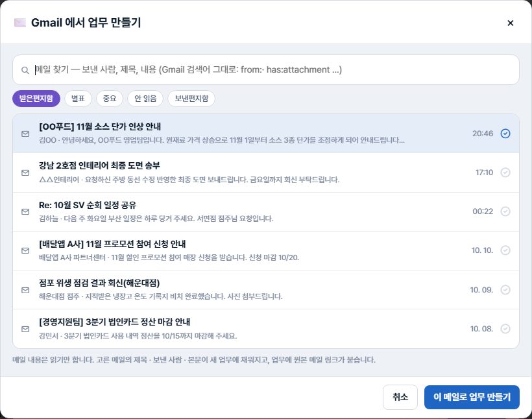Click envelope icon of 강남 2호점 인테리어 mail
The height and width of the screenshot is (419, 532).
(25, 173)
